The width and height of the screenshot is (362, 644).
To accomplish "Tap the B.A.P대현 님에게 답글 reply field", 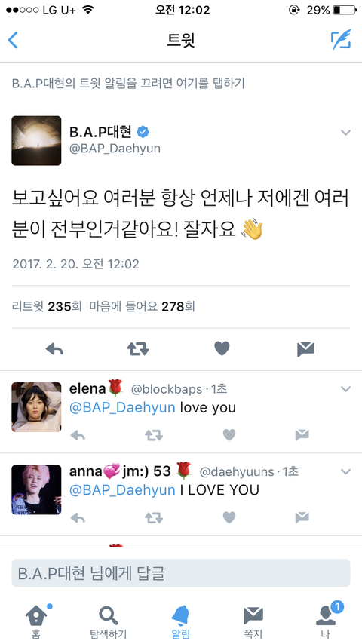I will [x=181, y=573].
